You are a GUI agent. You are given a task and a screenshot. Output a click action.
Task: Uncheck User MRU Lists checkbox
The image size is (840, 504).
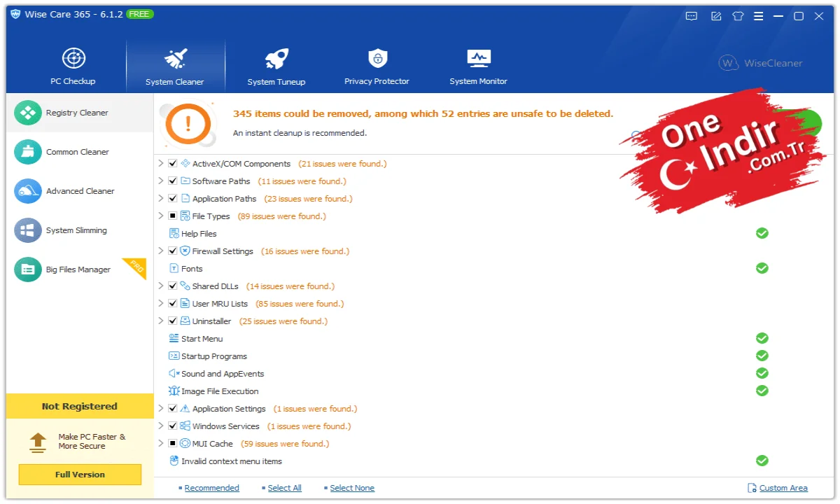(173, 304)
